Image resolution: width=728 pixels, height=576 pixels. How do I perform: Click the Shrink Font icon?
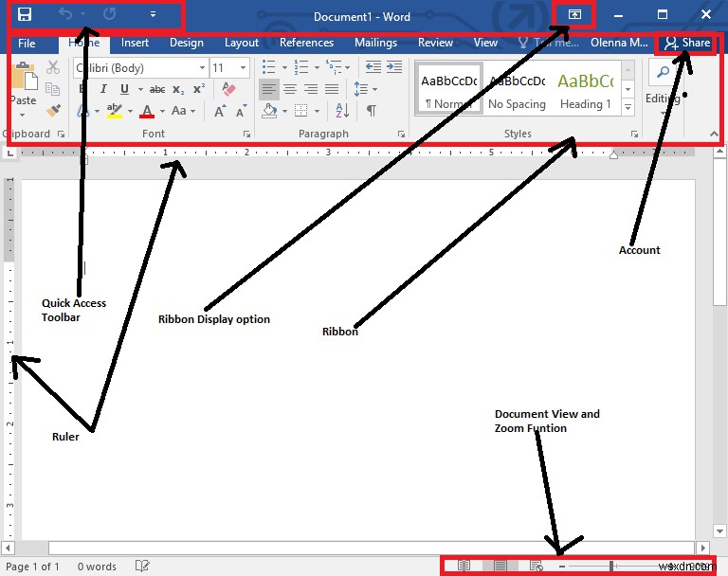pos(241,111)
